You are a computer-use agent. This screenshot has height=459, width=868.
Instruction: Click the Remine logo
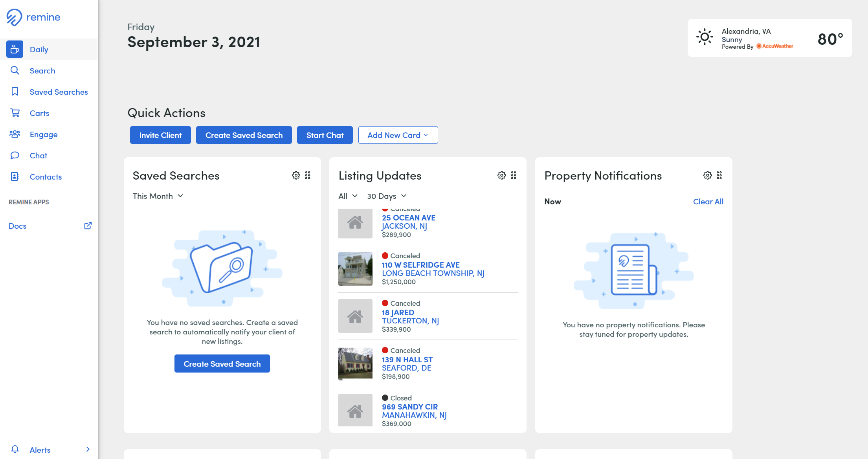click(x=33, y=17)
